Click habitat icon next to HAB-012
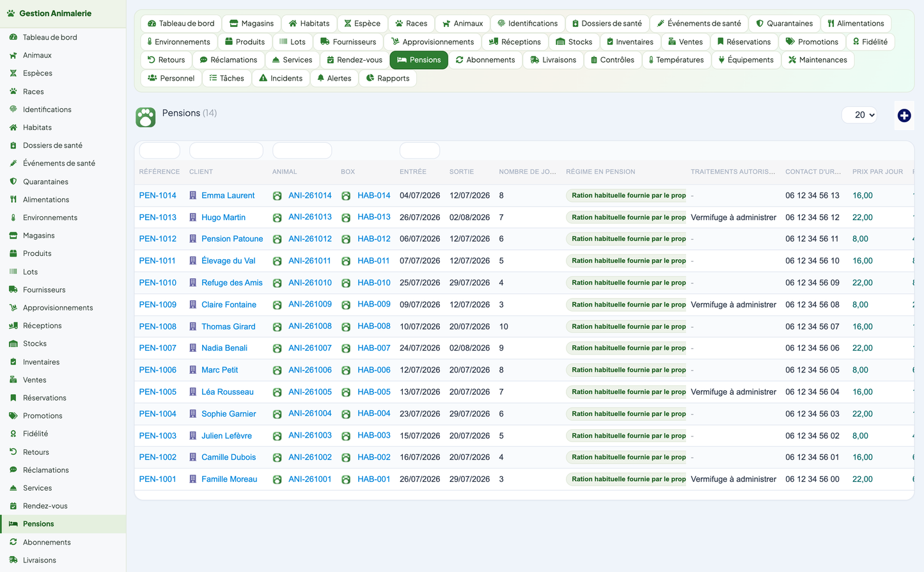The image size is (924, 572). (x=346, y=239)
